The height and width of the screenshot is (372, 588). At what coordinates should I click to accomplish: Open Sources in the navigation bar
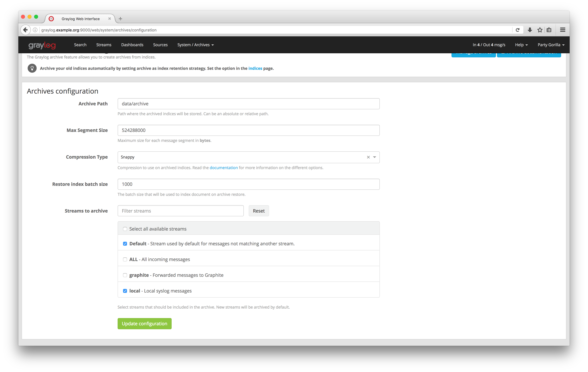(x=160, y=45)
